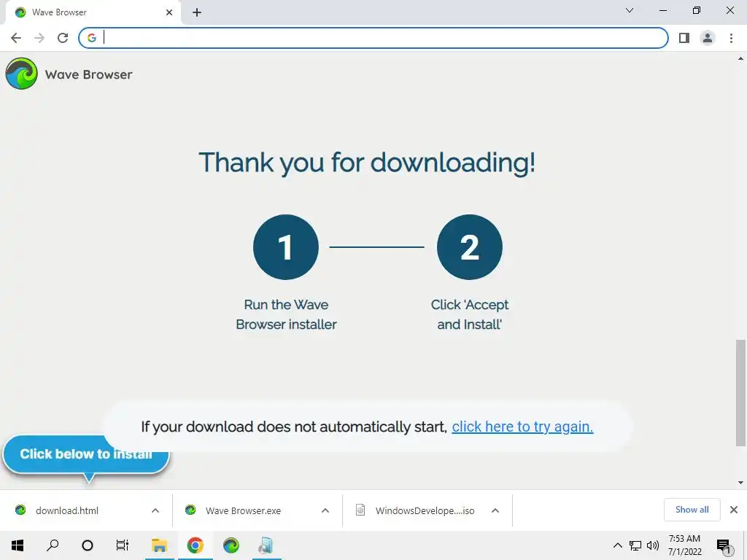Image resolution: width=747 pixels, height=560 pixels.
Task: Open the Windows Start menu
Action: (18, 545)
